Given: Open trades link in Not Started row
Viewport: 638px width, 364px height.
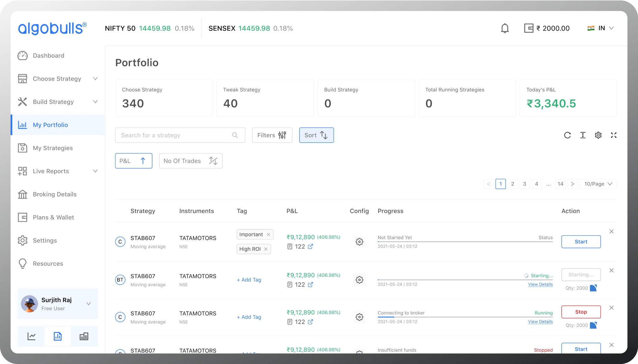Looking at the screenshot, I should [x=310, y=247].
